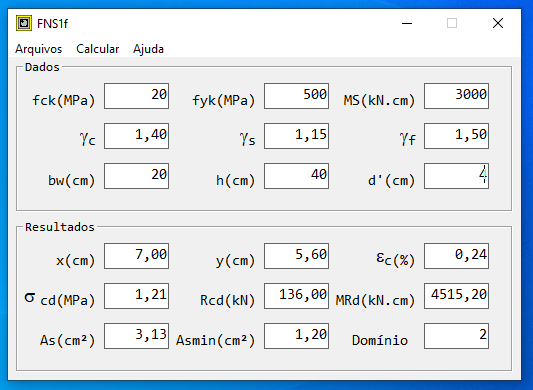This screenshot has width=533, height=390.
Task: Click the h(cm) field showing 40
Action: coord(296,176)
